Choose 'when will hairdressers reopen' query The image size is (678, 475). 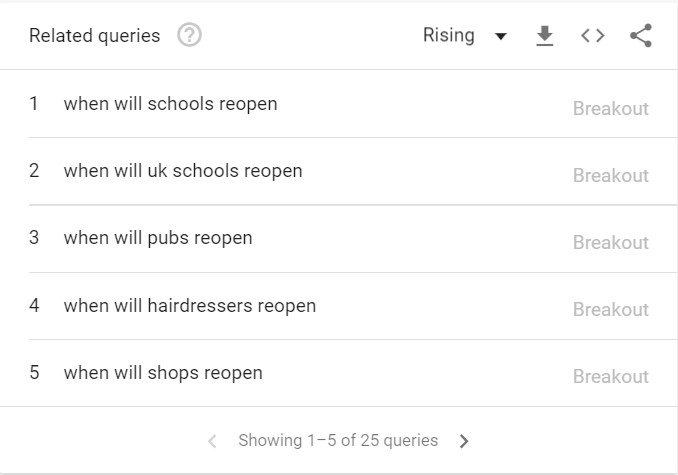[189, 306]
